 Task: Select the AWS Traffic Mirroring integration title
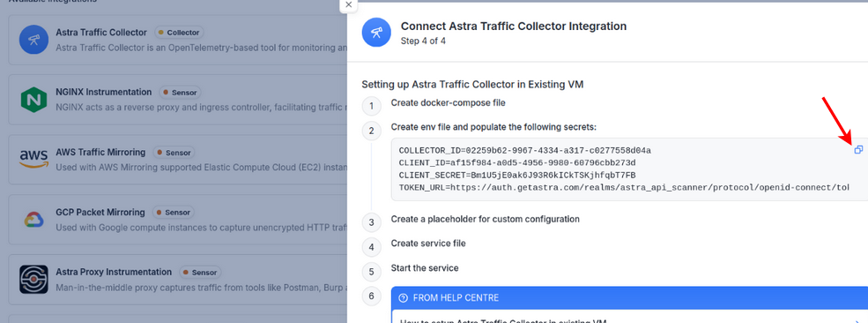tap(100, 152)
